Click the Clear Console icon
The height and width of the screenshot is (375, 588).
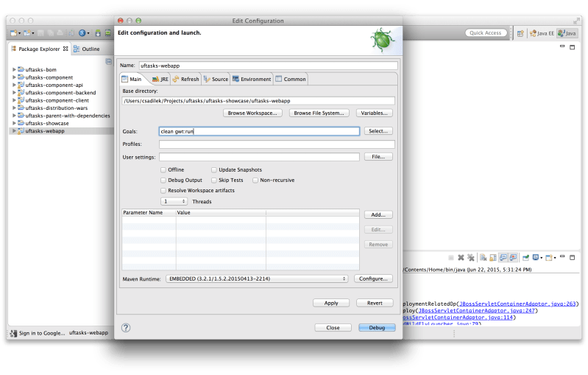pyautogui.click(x=483, y=258)
